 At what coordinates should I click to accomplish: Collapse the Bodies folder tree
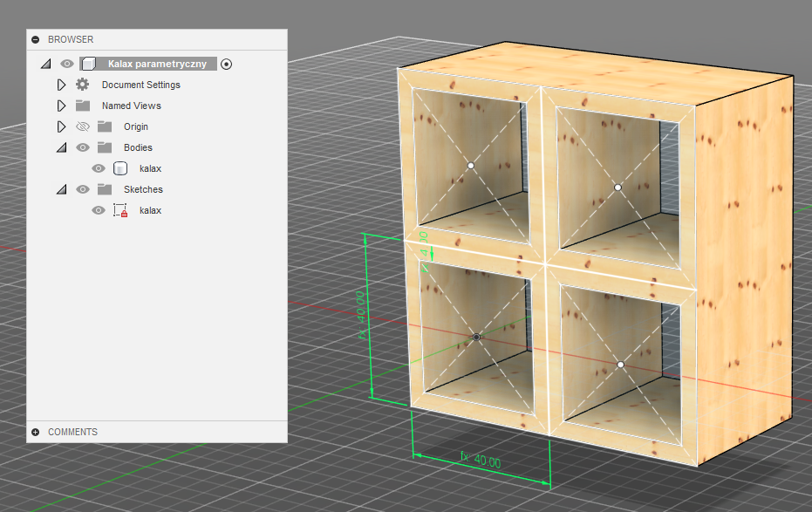pyautogui.click(x=61, y=147)
